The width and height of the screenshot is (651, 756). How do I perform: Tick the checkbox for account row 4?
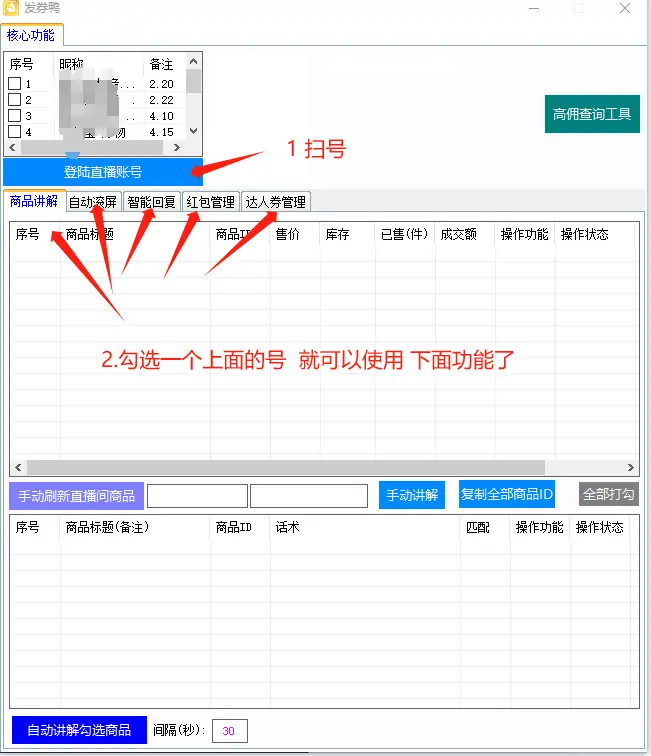pyautogui.click(x=15, y=132)
